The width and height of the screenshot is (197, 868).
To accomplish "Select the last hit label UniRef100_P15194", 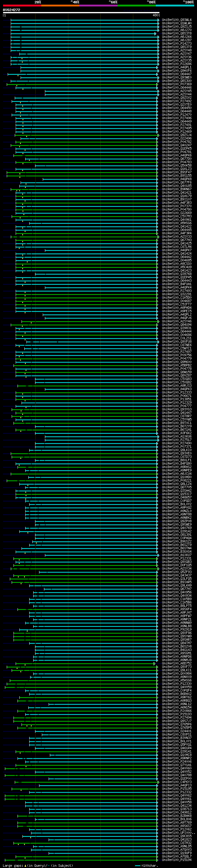I will pos(177,860).
